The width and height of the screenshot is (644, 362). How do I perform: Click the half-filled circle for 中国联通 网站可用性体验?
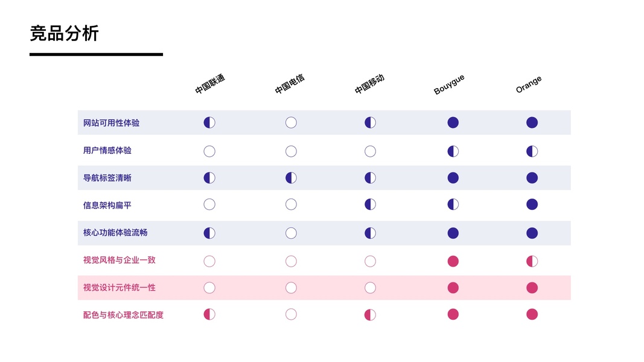coord(209,122)
